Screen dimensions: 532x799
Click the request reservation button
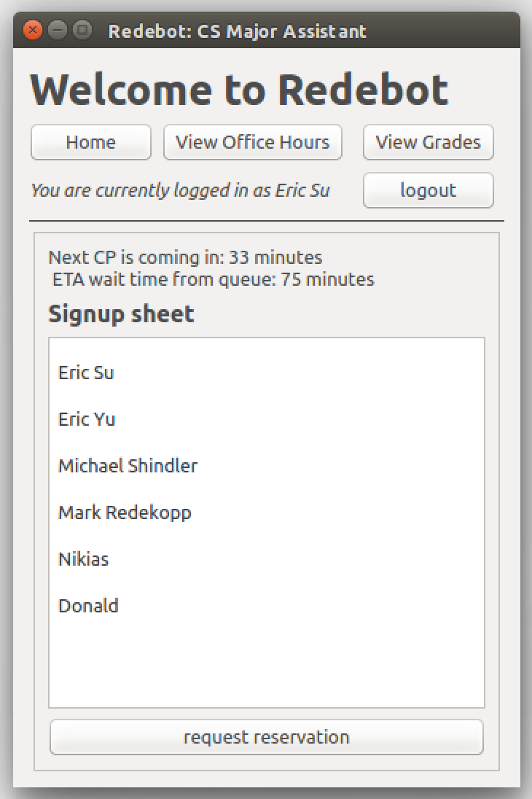(x=267, y=737)
